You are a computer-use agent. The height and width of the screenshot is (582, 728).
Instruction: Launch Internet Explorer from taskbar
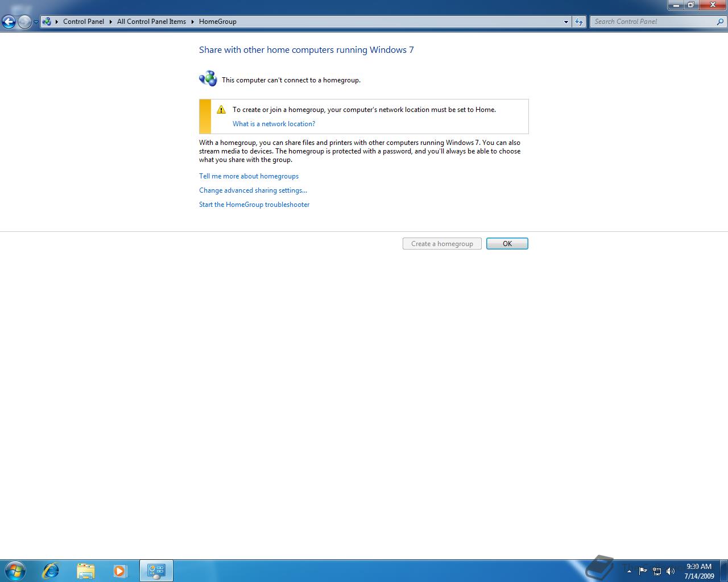(51, 571)
